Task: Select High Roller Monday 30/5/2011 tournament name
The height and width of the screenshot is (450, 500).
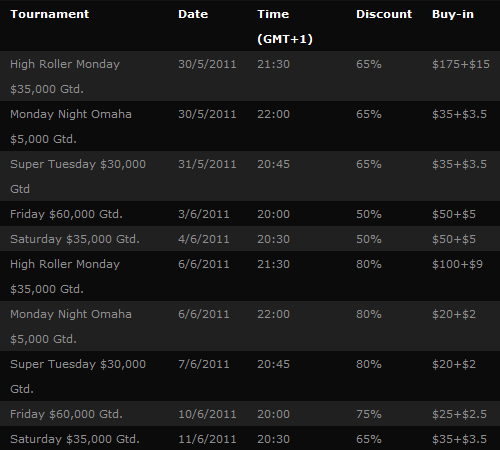Action: click(x=65, y=76)
